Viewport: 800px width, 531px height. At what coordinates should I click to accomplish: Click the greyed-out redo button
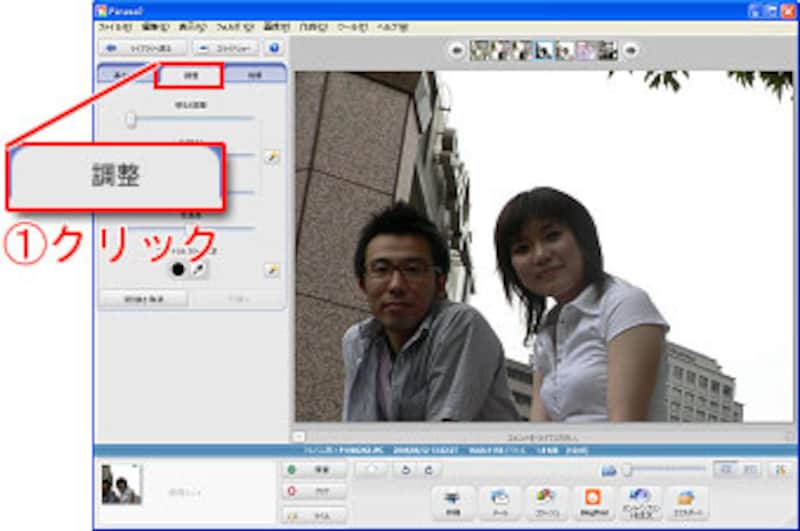point(237,299)
